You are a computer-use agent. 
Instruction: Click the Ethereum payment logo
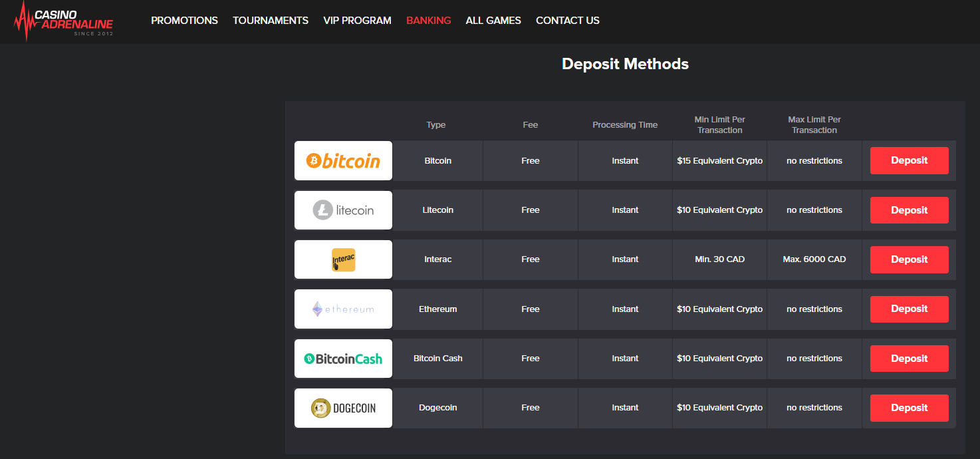[343, 309]
